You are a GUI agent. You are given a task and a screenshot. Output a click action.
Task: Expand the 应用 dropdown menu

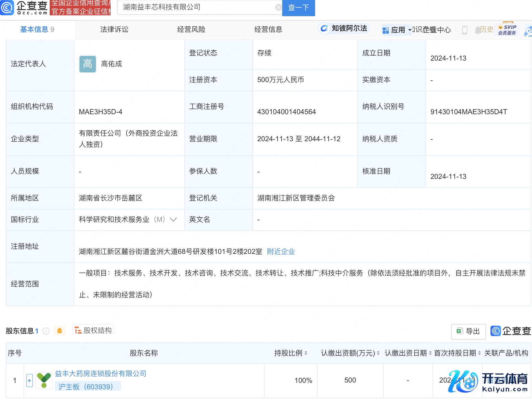point(397,30)
